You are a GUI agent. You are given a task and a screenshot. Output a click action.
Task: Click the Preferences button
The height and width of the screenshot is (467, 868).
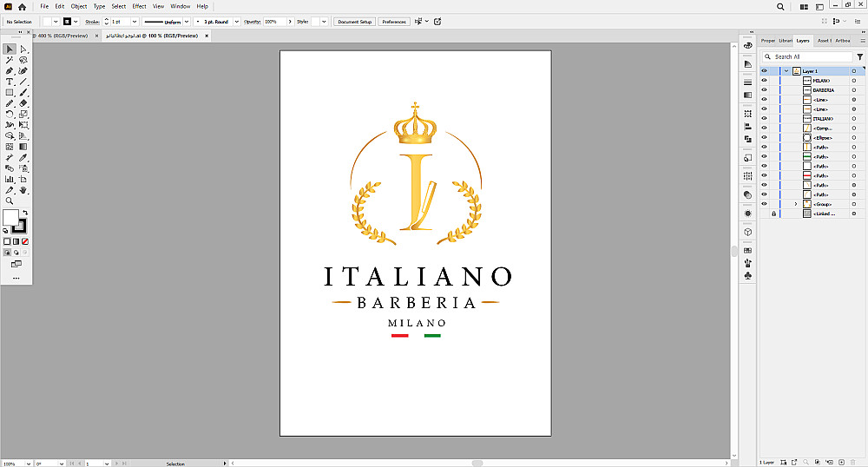point(394,22)
